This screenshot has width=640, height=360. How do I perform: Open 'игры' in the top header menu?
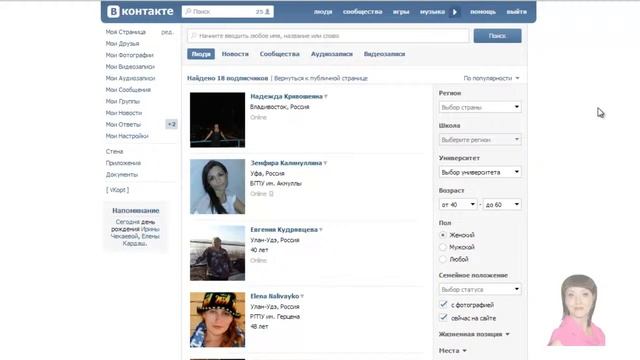tap(401, 12)
